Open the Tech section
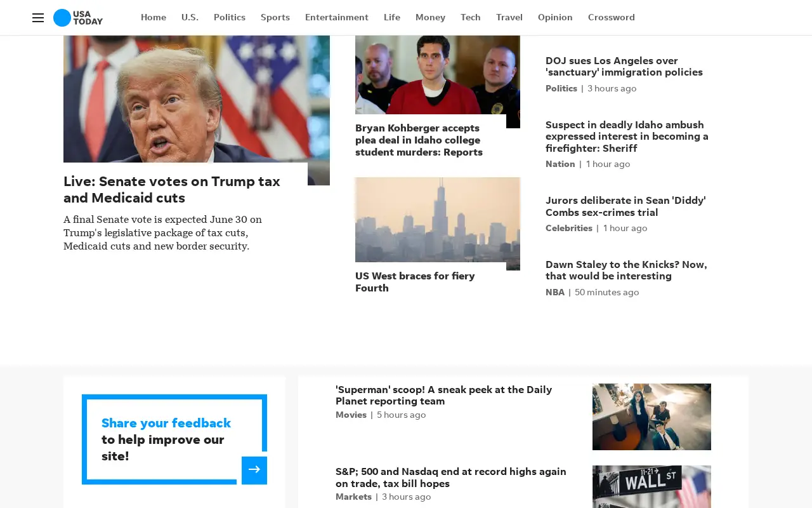The width and height of the screenshot is (812, 508). coord(471,17)
